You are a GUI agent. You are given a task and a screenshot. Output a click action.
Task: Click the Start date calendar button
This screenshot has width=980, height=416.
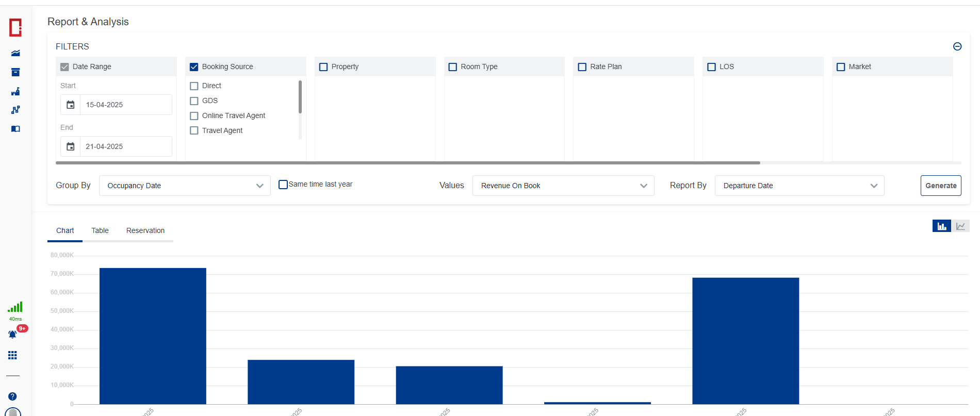[71, 105]
